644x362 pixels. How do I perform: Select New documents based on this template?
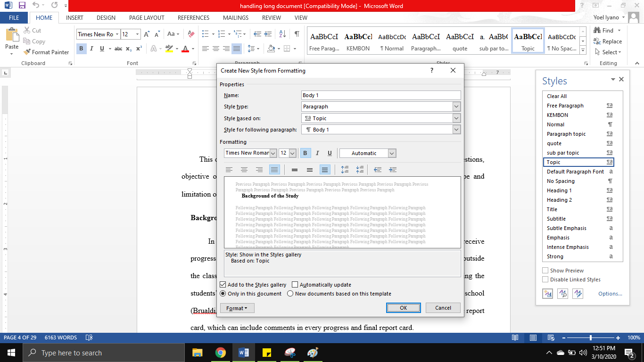pos(290,293)
